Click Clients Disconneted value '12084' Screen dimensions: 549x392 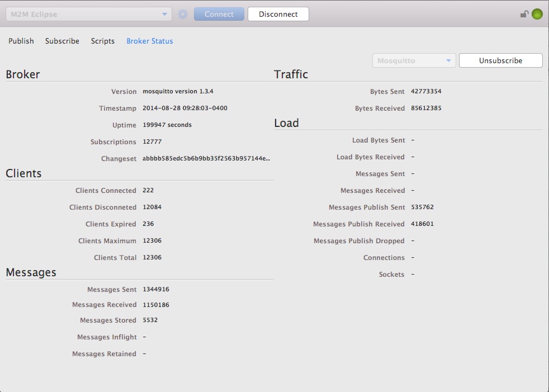[152, 207]
